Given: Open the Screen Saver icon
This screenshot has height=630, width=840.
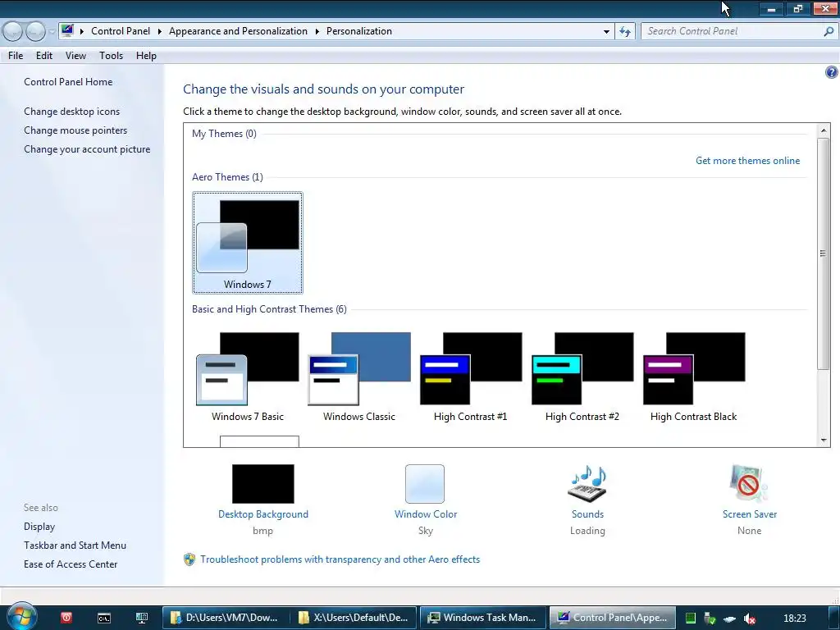Looking at the screenshot, I should coord(749,484).
